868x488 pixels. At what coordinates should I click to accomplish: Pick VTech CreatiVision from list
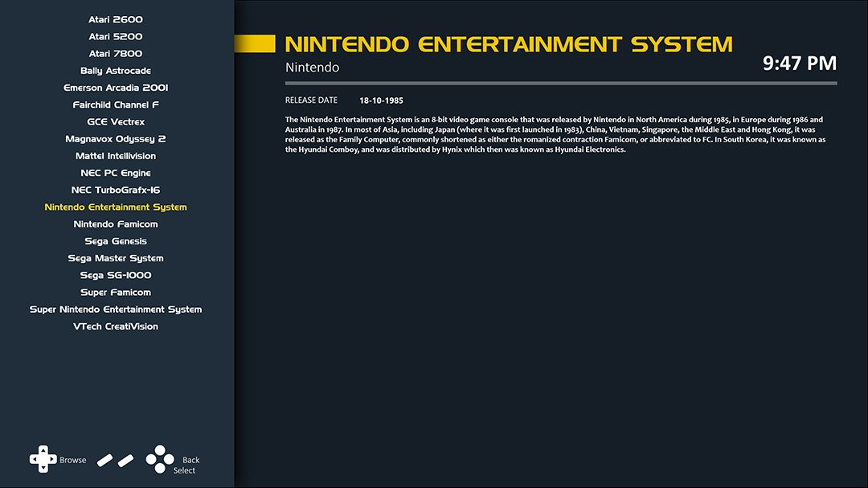pyautogui.click(x=116, y=327)
